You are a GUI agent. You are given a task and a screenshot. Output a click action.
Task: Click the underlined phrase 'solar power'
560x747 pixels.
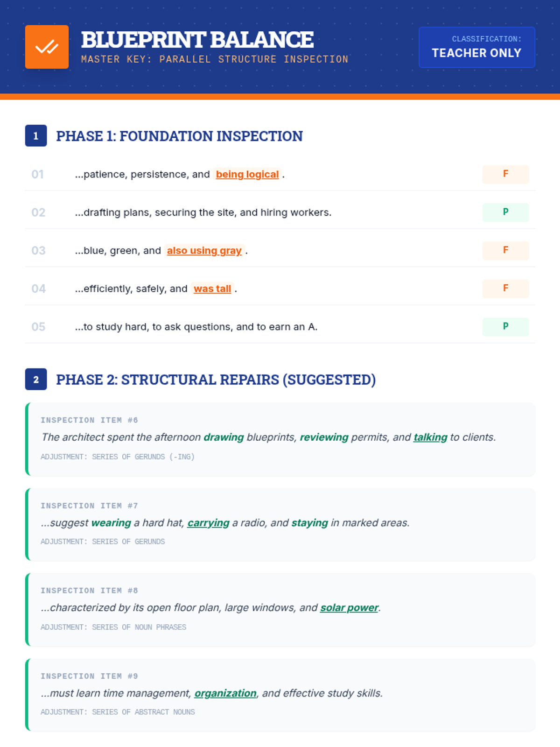[x=349, y=608]
